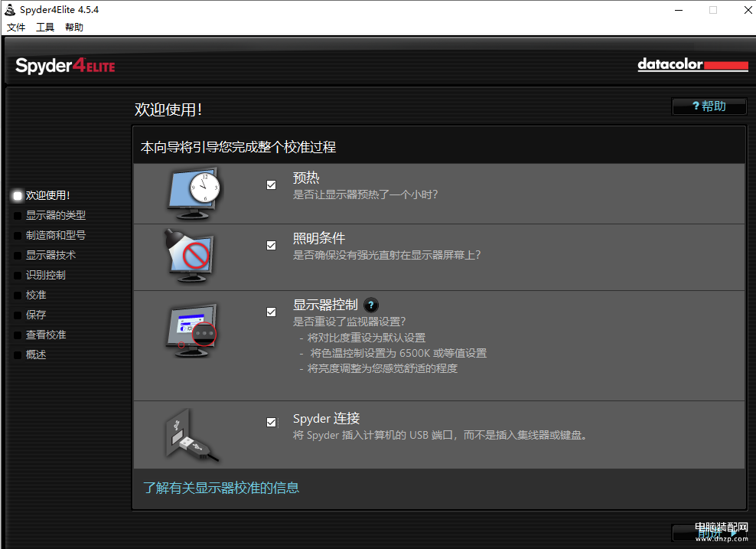The image size is (756, 549).
Task: Click the Spyder4Elite app icon in title bar
Action: [10, 10]
